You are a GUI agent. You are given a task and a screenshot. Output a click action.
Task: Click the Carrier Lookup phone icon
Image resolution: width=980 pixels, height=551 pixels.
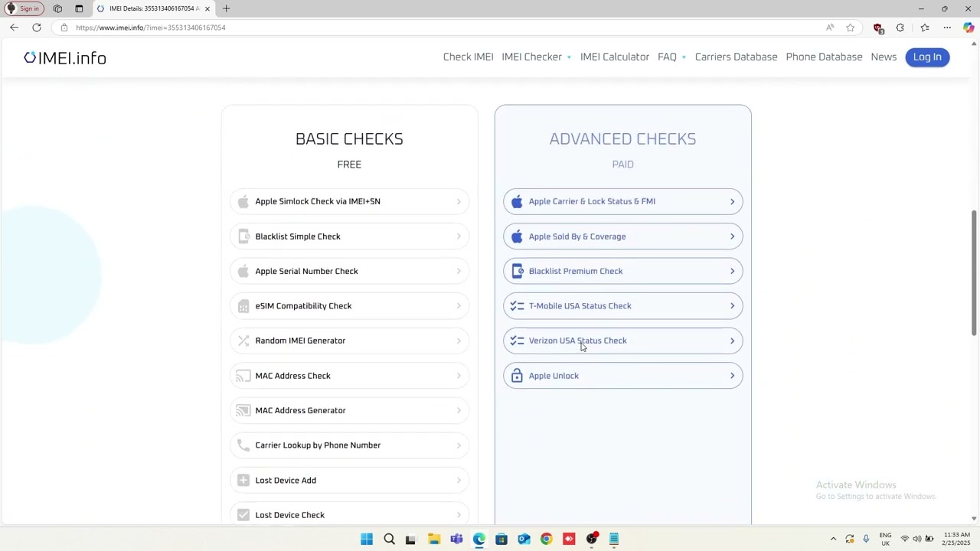pos(243,445)
